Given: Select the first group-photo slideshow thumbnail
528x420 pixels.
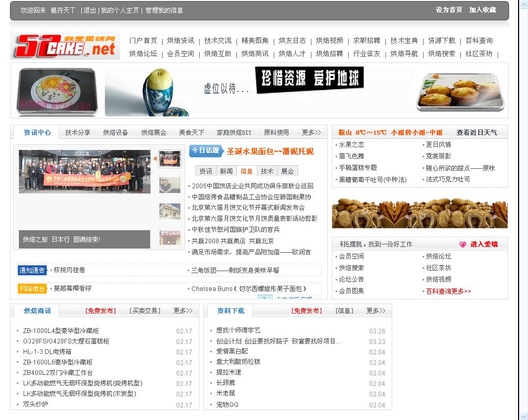Looking at the screenshot, I should point(170,159).
